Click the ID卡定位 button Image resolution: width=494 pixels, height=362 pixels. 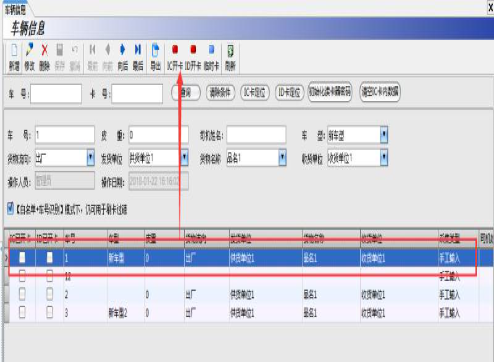tap(289, 92)
